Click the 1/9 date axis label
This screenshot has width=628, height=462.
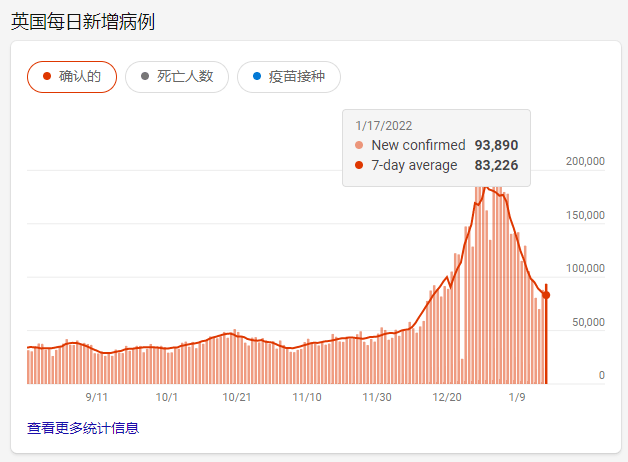517,397
